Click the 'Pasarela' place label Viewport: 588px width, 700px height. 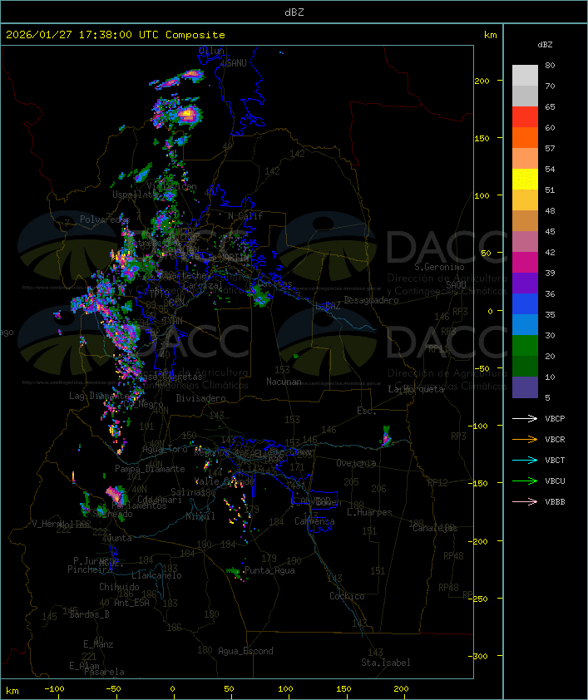coord(104,672)
